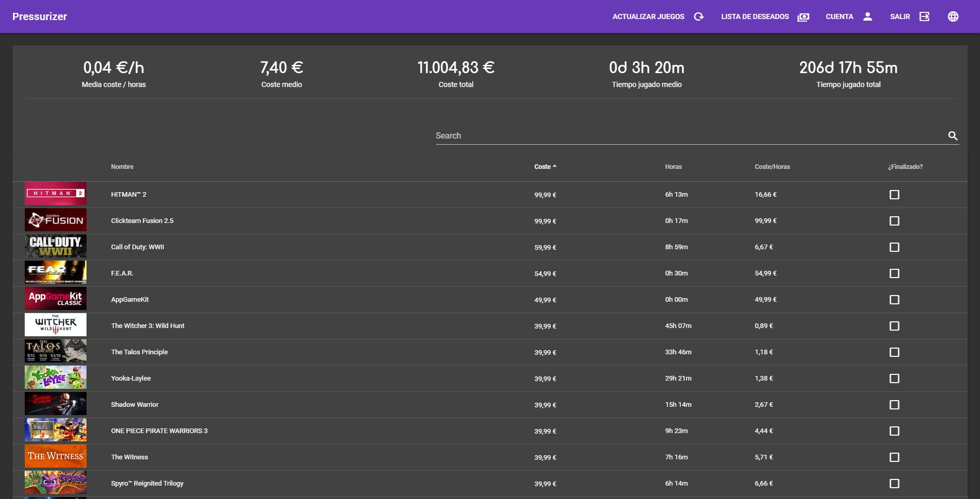Click the refresh icon beside Actualizar Juegos
The width and height of the screenshot is (980, 499).
pyautogui.click(x=699, y=16)
